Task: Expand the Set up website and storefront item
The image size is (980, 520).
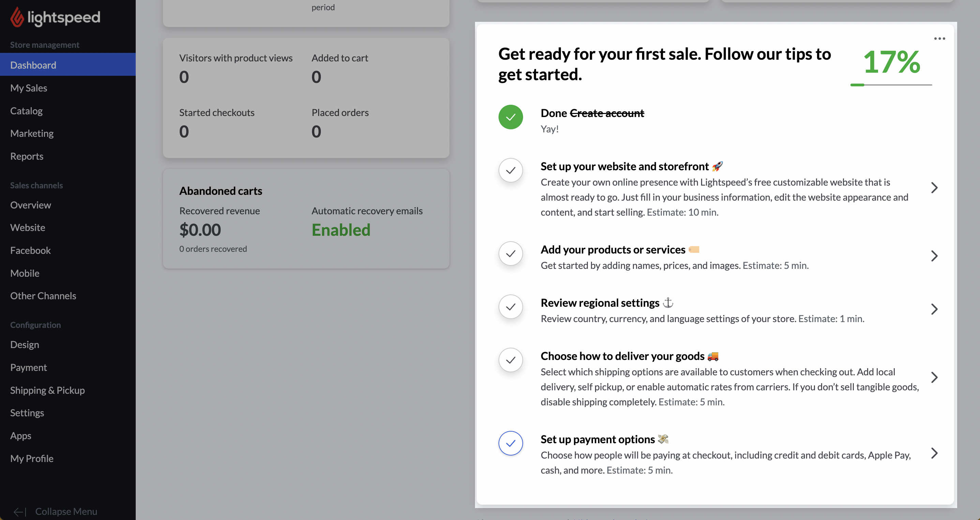Action: (935, 188)
